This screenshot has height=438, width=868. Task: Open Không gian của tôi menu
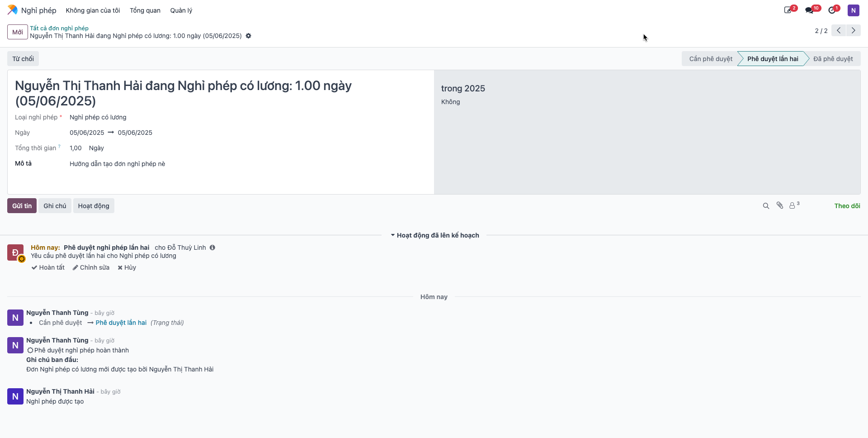tap(93, 10)
